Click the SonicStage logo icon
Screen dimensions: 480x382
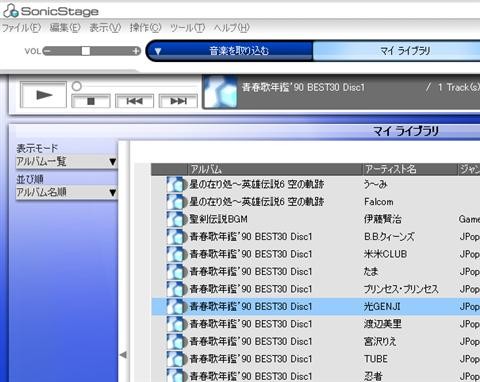pyautogui.click(x=10, y=11)
